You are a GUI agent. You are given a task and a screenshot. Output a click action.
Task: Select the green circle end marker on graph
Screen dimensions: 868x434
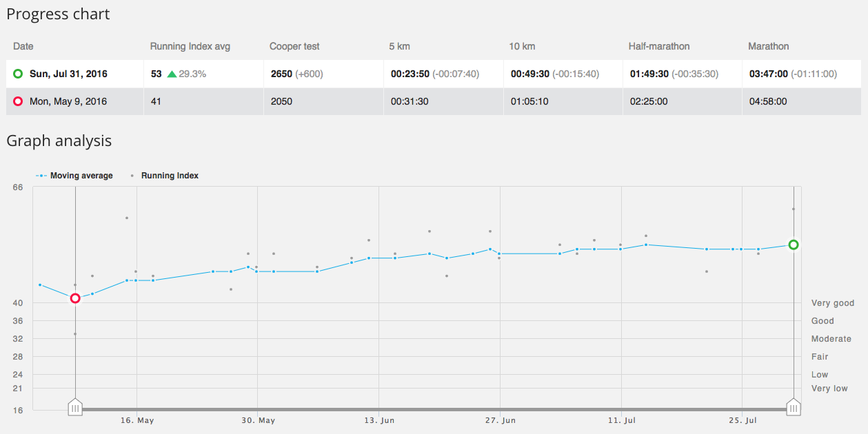(794, 245)
